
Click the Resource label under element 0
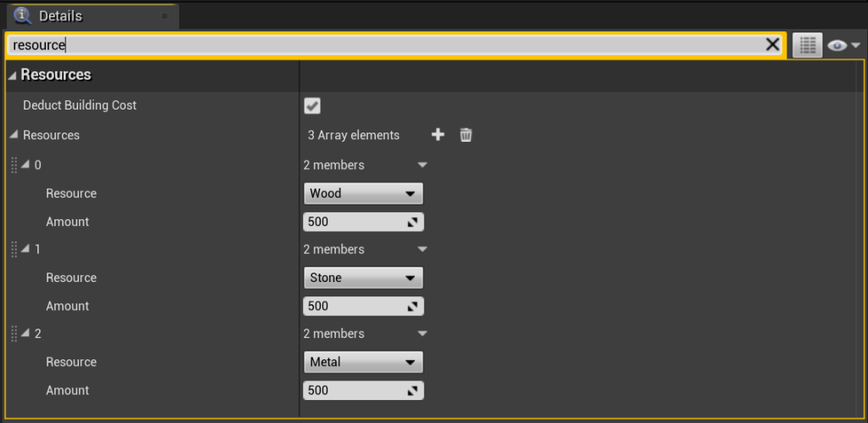71,194
